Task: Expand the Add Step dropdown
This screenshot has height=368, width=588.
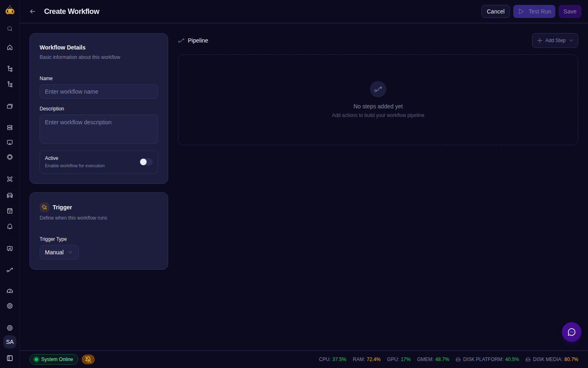Action: (x=555, y=40)
